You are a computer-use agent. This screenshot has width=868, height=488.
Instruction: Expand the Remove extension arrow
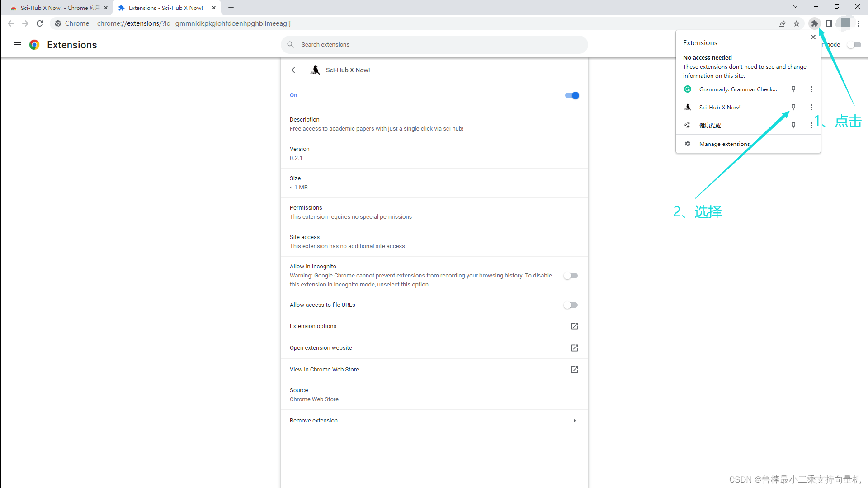tap(575, 421)
